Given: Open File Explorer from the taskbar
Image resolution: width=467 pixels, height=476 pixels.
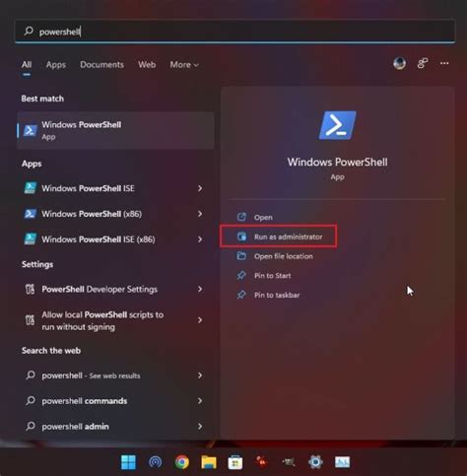Looking at the screenshot, I should (x=209, y=462).
